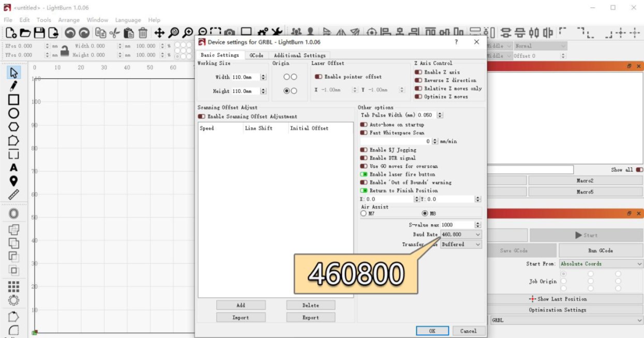Open the Transfer mode Buffered dropdown
The image size is (644, 338).
(461, 244)
